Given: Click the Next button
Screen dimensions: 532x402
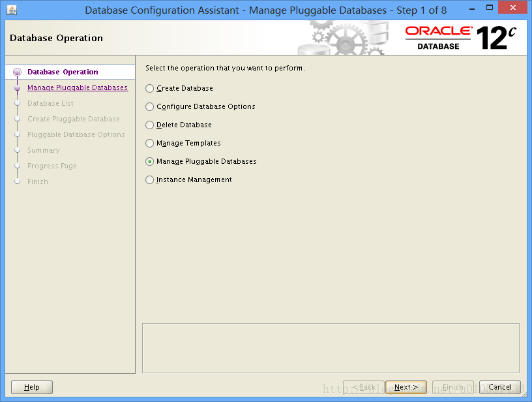Looking at the screenshot, I should tap(406, 387).
